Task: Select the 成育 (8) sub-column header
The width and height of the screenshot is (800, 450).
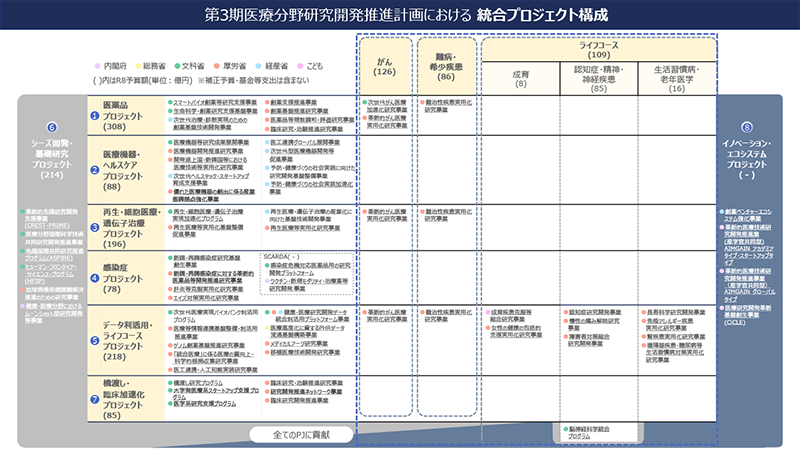Action: [x=520, y=79]
